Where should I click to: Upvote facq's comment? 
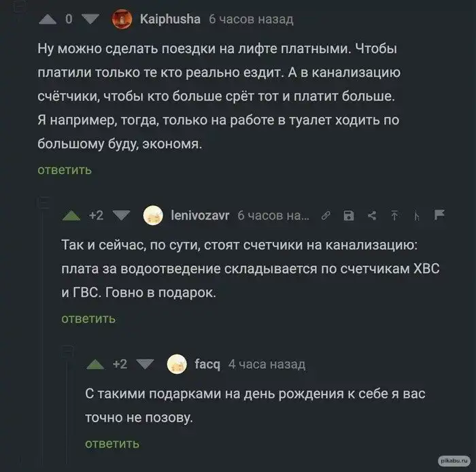pos(95,364)
